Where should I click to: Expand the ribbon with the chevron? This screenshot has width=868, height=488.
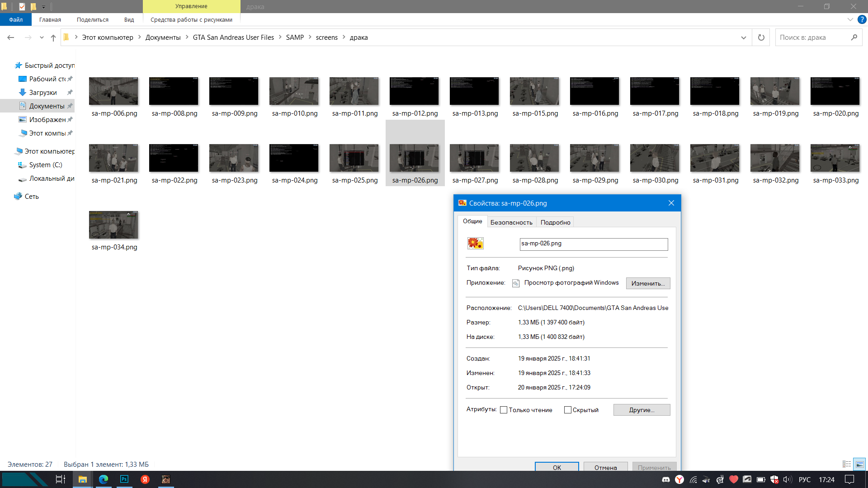[850, 19]
